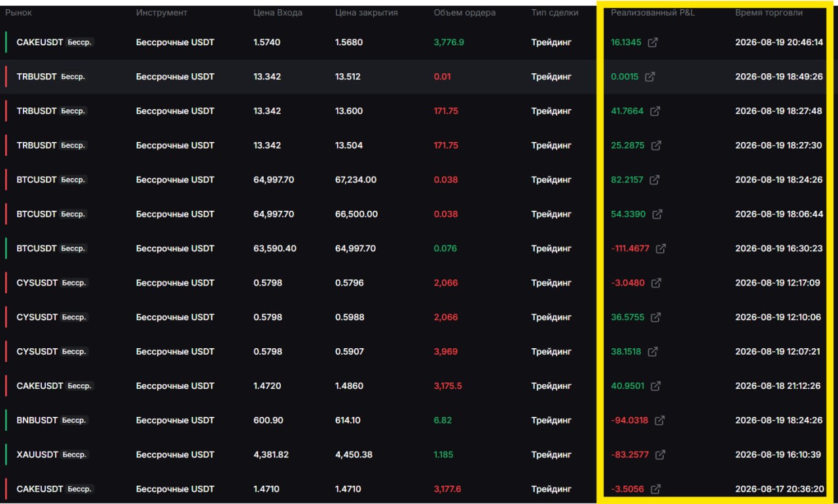The width and height of the screenshot is (838, 504).
Task: Click share icon next to 82.2157 P&L
Action: [x=654, y=180]
